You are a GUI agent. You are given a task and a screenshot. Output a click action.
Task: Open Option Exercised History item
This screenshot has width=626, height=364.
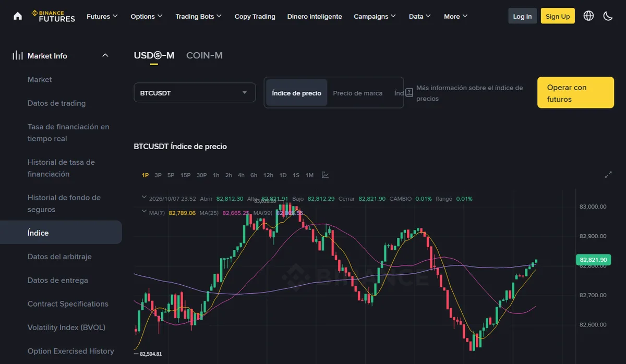(70, 351)
